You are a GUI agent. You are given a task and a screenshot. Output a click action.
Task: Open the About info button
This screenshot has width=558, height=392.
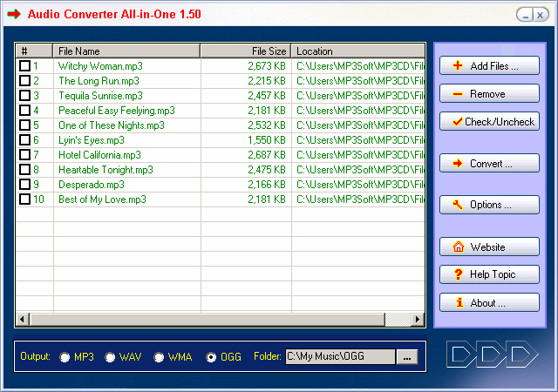tap(489, 303)
